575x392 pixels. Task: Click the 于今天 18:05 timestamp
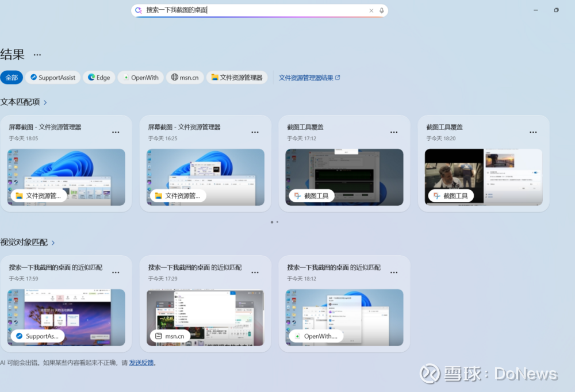coord(24,139)
